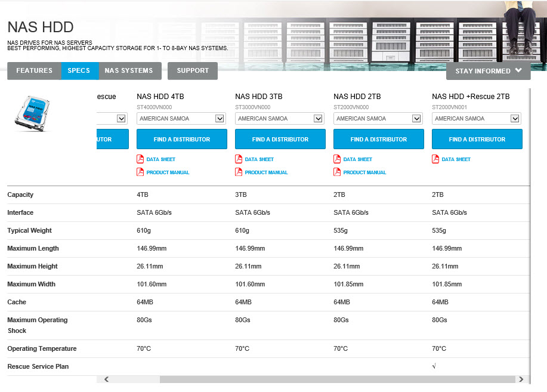Screen dimensions: 547x392
Task: Click the Maximum Length row label
Action: tap(33, 249)
